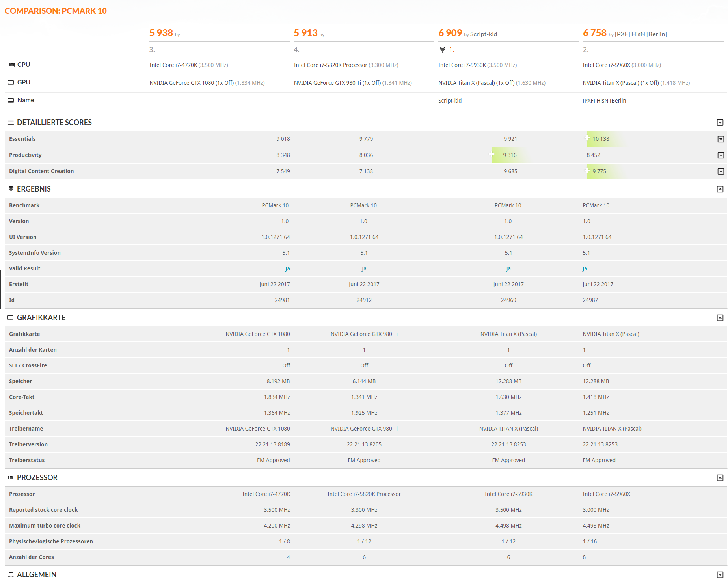Open the 5 913 score result
Screen dimensions: 728x578
point(306,33)
